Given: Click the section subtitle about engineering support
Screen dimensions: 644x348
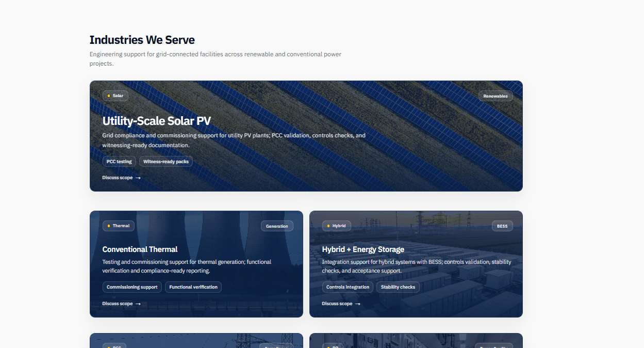Looking at the screenshot, I should pos(216,59).
